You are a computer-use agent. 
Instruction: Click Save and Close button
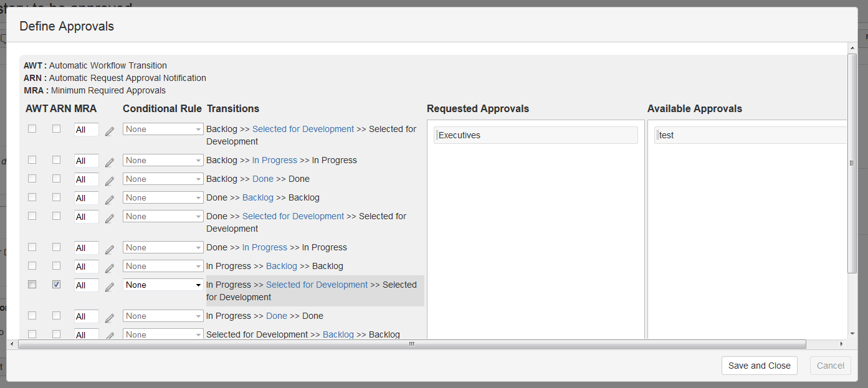[x=759, y=366]
